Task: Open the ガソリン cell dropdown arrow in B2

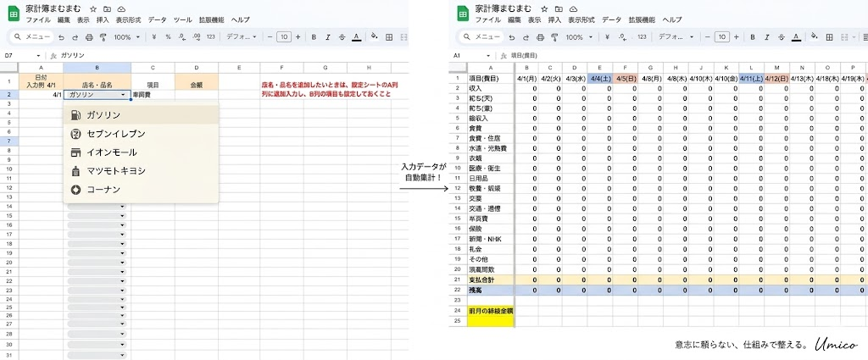Action: coord(123,95)
